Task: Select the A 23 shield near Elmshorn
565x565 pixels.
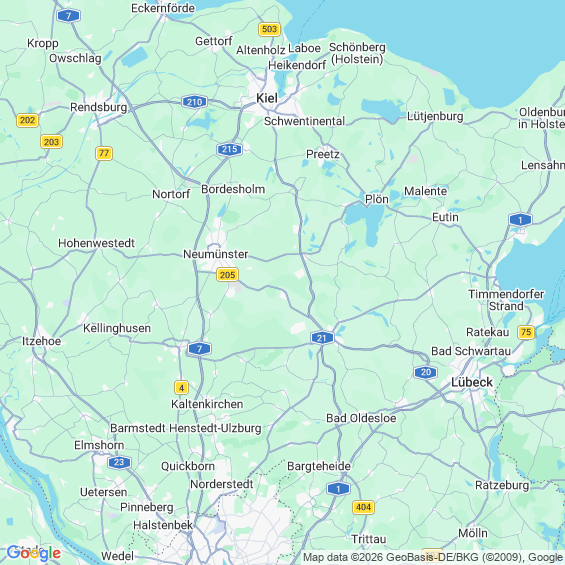Action: click(x=119, y=462)
